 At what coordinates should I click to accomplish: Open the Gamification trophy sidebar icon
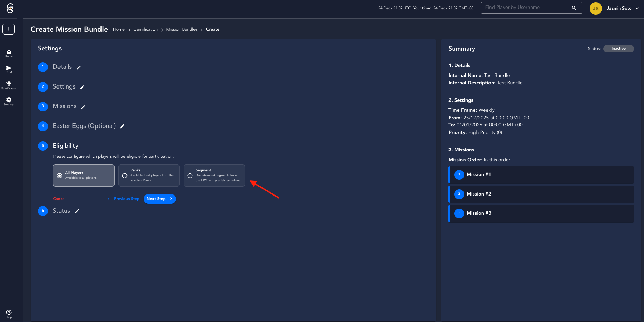click(x=9, y=85)
